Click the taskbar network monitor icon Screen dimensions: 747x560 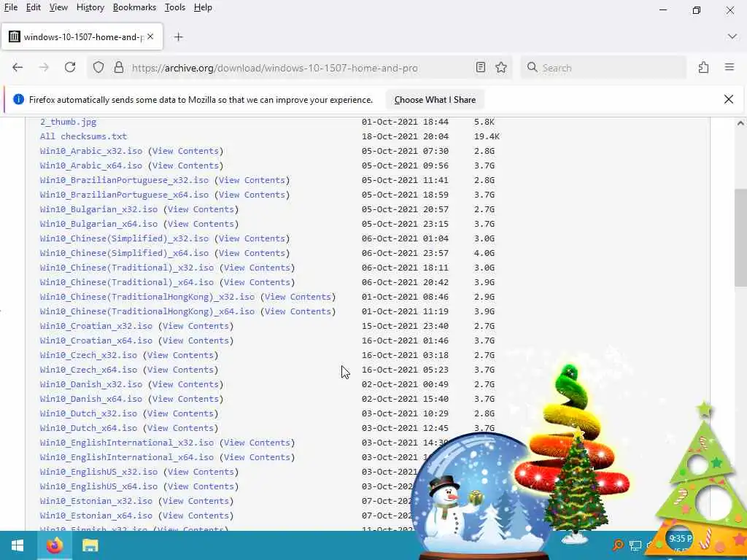pos(635,545)
